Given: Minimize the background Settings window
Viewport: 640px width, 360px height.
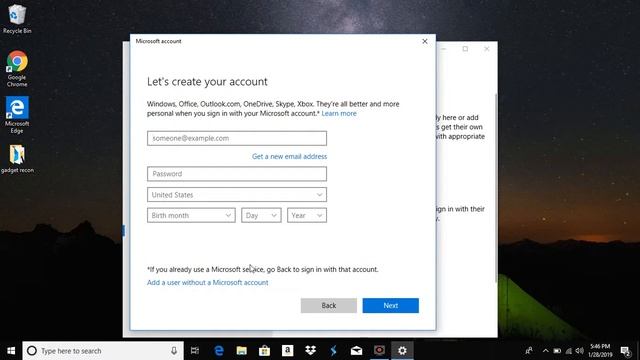Looking at the screenshot, I should pyautogui.click(x=444, y=49).
